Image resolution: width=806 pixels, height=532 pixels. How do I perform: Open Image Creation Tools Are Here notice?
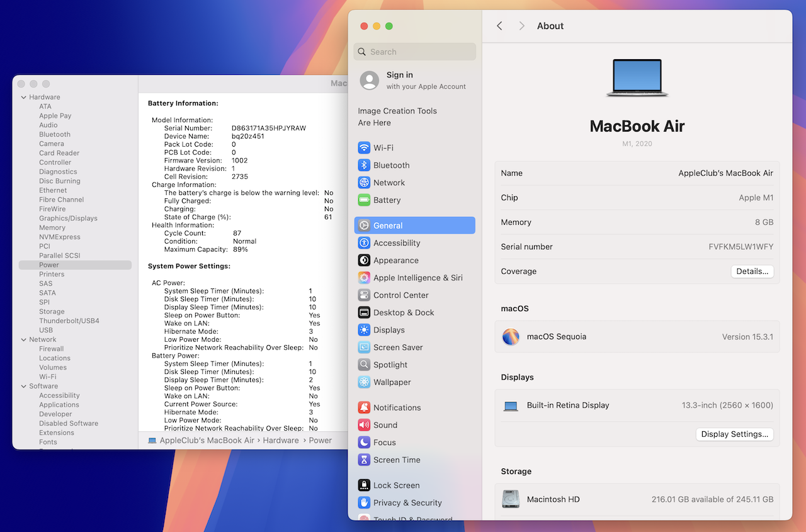[397, 116]
